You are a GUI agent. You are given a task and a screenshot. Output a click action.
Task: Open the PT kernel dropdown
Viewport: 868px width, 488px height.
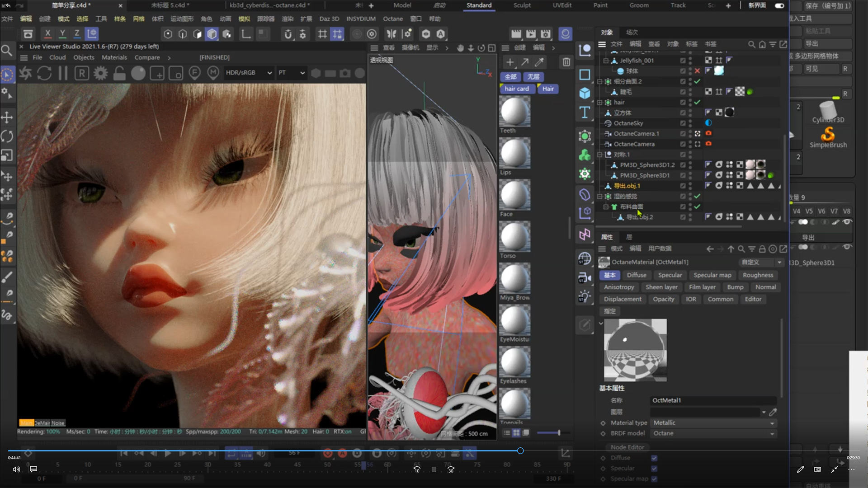tap(291, 73)
